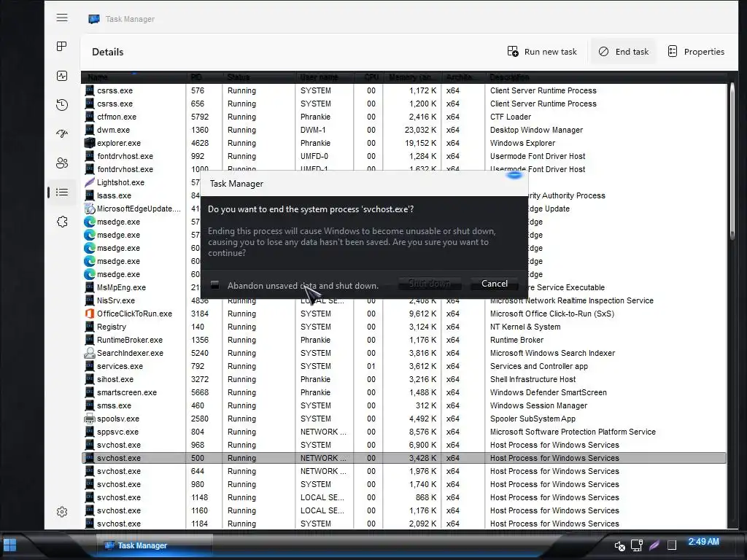The height and width of the screenshot is (560, 747).
Task: Click the Shut down button
Action: [x=429, y=284]
